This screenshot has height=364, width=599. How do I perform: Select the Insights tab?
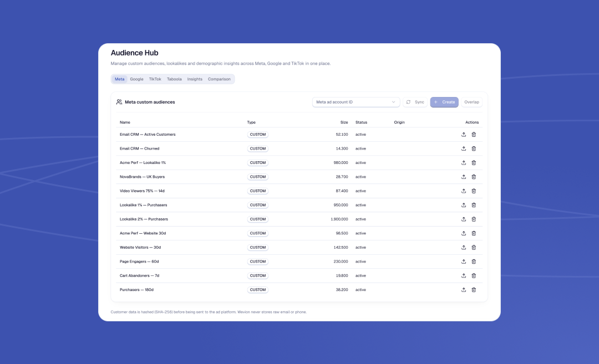(x=195, y=79)
